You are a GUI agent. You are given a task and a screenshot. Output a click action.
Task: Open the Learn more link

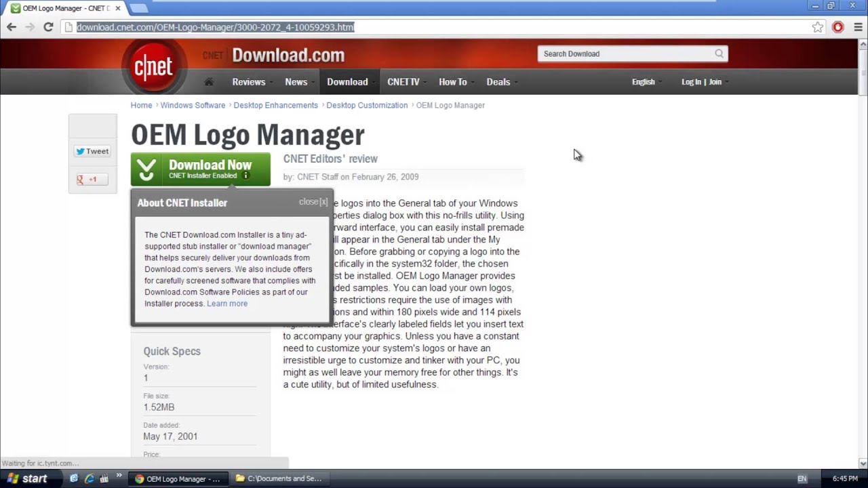click(x=227, y=304)
